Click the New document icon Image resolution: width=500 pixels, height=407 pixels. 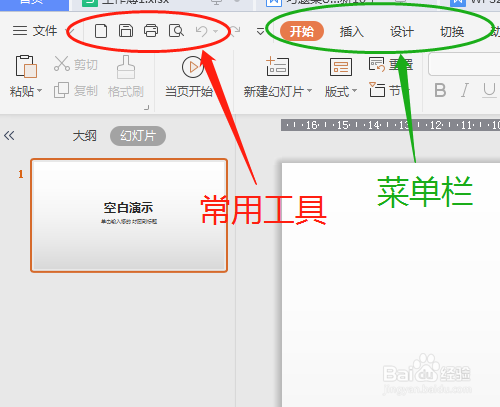pos(101,31)
